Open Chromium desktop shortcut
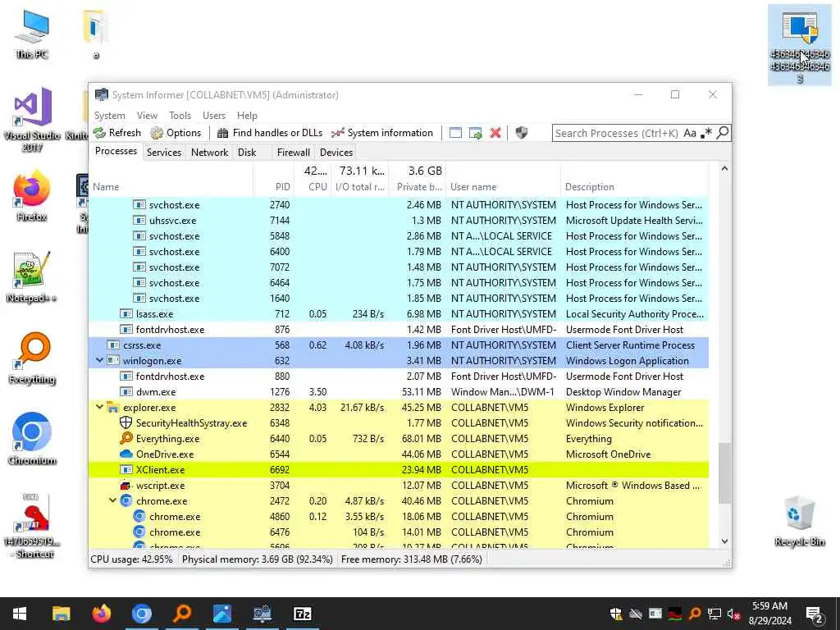 [x=32, y=439]
